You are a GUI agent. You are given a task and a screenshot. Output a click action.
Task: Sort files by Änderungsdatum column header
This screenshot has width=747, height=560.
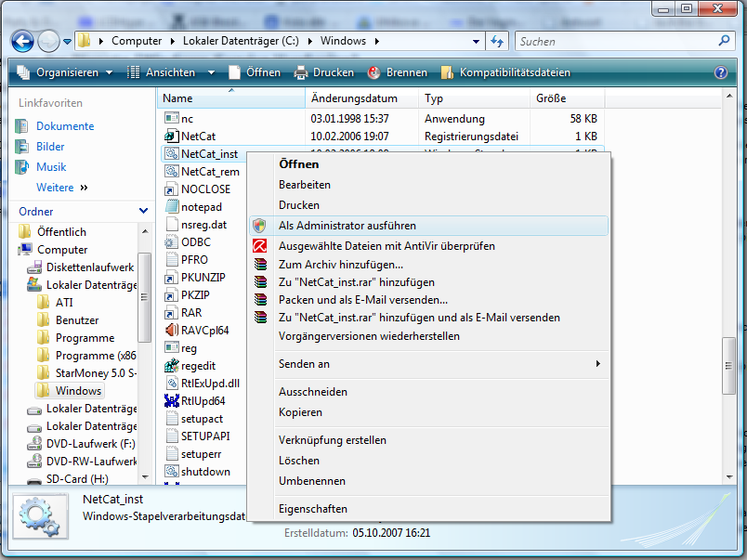(362, 98)
